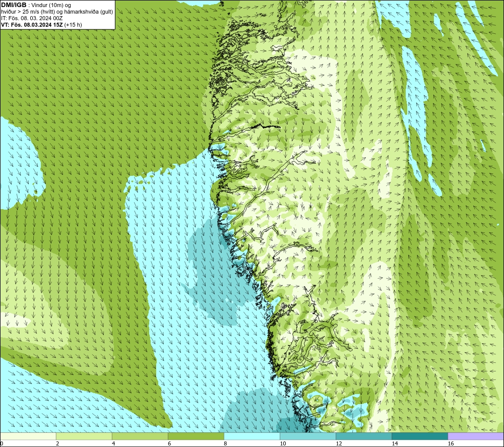Click the medium green 4–6 m/s legend swatch

140,436
